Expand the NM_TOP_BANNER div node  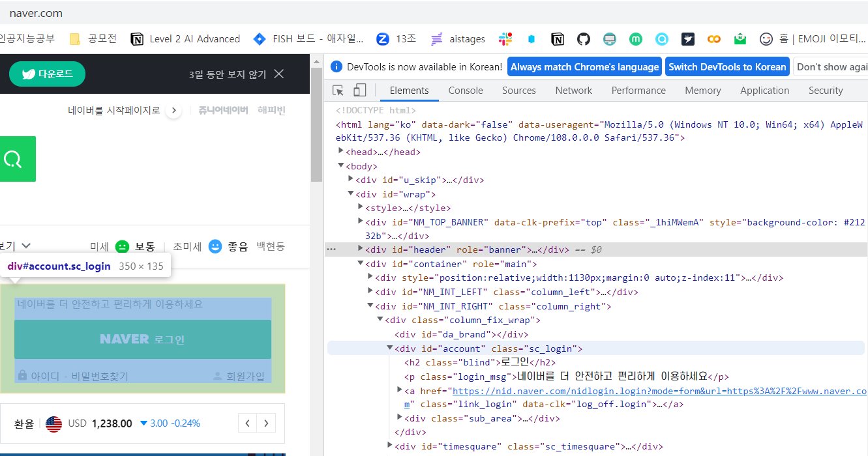[361, 222]
